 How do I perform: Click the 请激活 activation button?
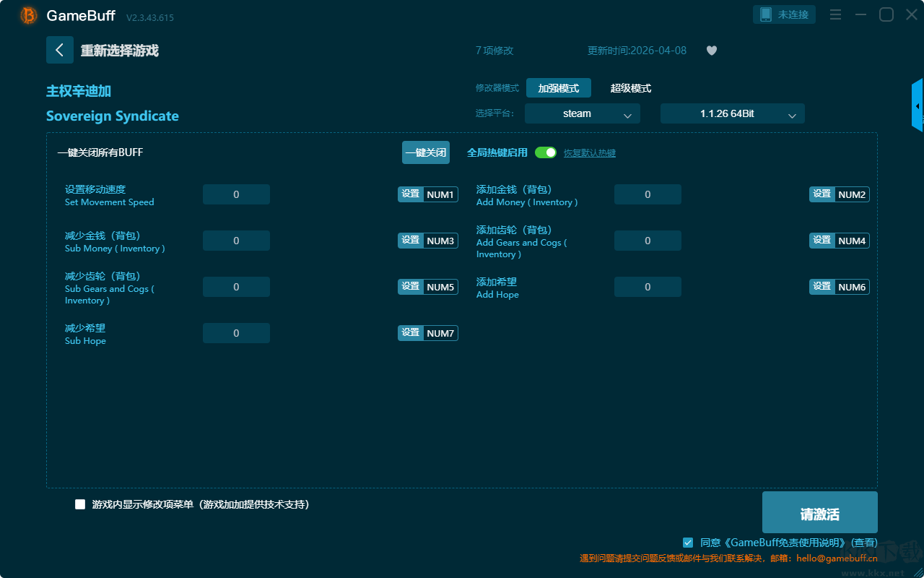820,512
